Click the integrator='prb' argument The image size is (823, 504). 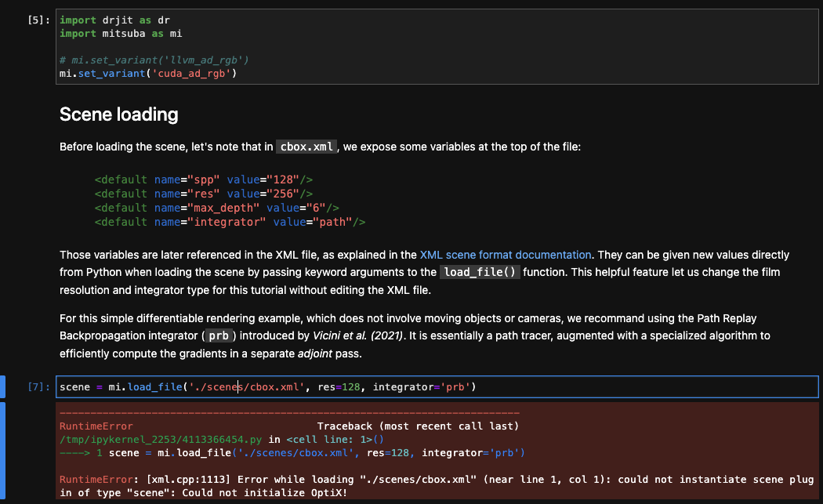[x=425, y=386]
